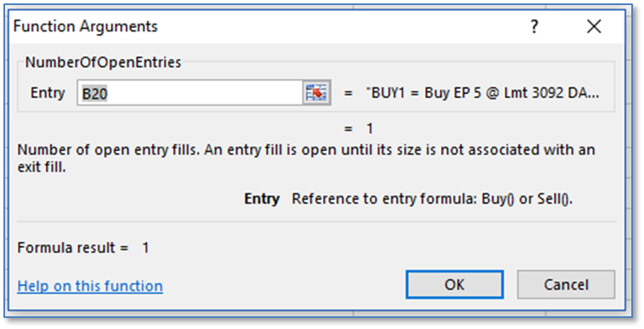Click the open entry fills description text
This screenshot has width=644, height=329.
coord(306,159)
